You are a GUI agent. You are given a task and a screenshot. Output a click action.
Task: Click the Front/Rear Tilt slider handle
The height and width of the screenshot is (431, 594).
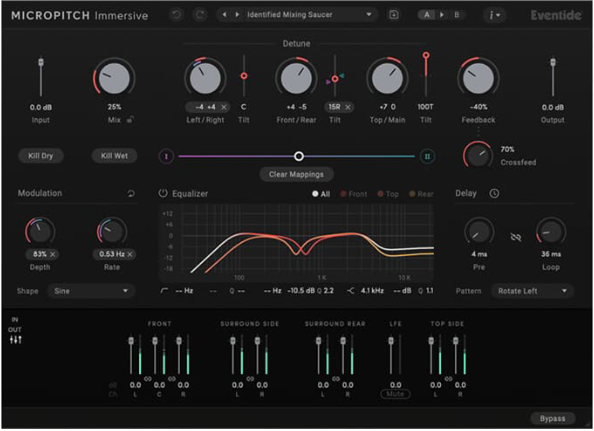[335, 79]
